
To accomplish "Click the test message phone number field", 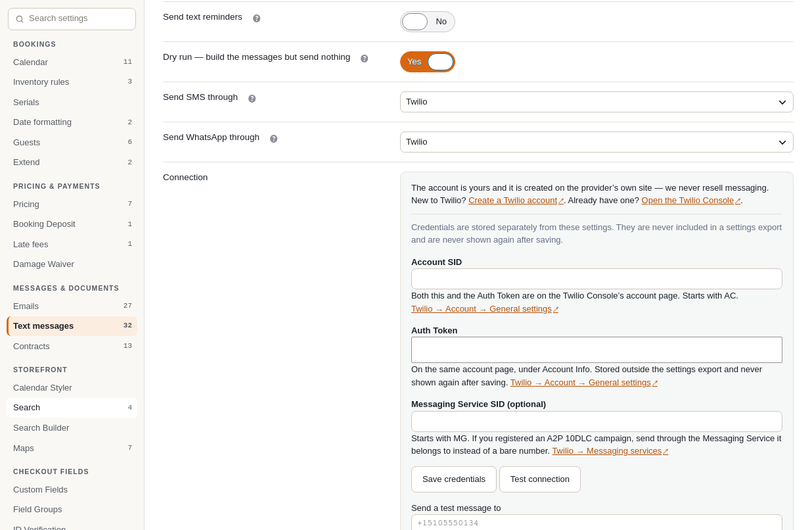I will [x=597, y=523].
